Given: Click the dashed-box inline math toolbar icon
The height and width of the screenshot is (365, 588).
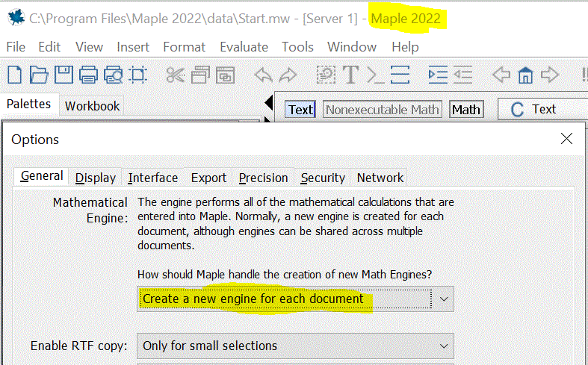Looking at the screenshot, I should coord(326,75).
